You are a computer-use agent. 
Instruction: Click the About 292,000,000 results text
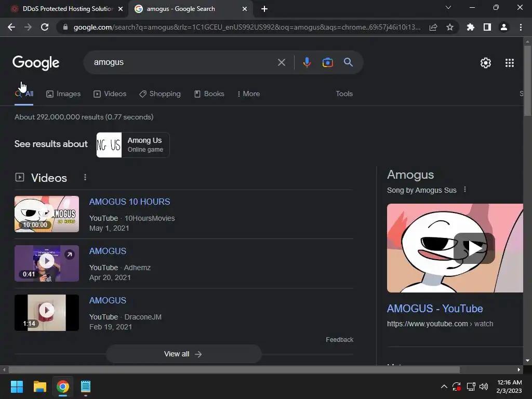coord(84,117)
